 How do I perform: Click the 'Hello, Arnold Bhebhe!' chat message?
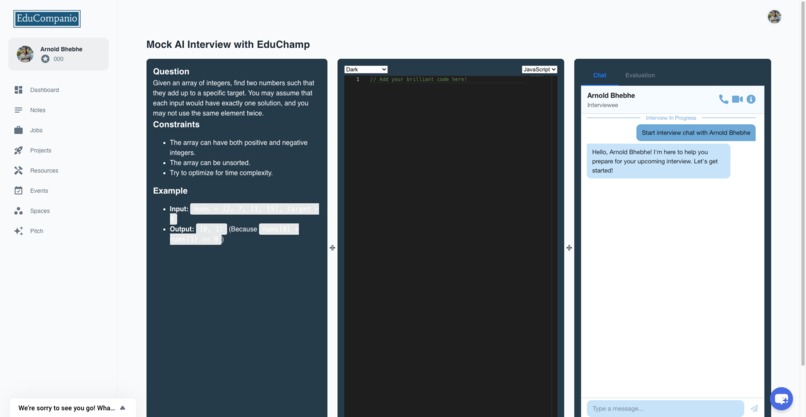658,161
